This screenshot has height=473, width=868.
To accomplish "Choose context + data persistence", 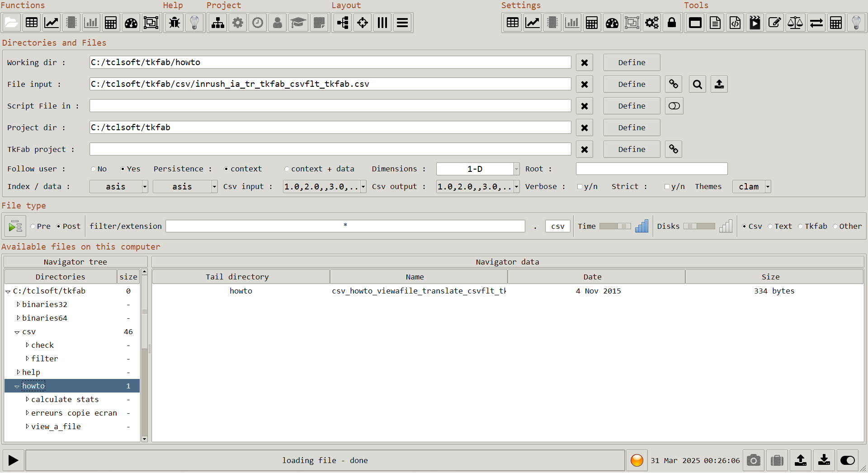I will click(287, 169).
